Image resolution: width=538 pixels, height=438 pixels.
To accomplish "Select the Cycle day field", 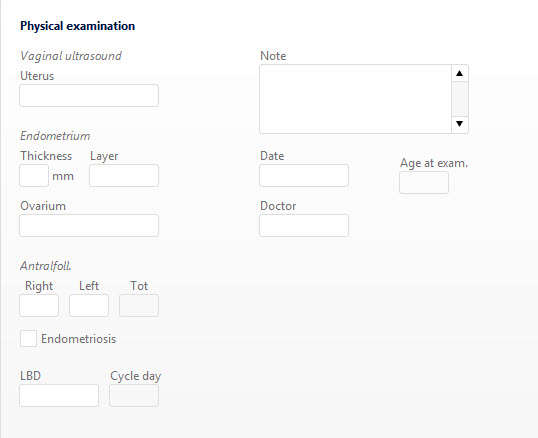I will pos(134,395).
